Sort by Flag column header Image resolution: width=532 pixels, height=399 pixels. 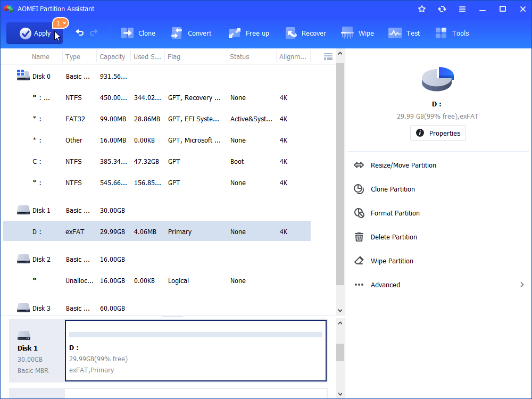tap(174, 57)
